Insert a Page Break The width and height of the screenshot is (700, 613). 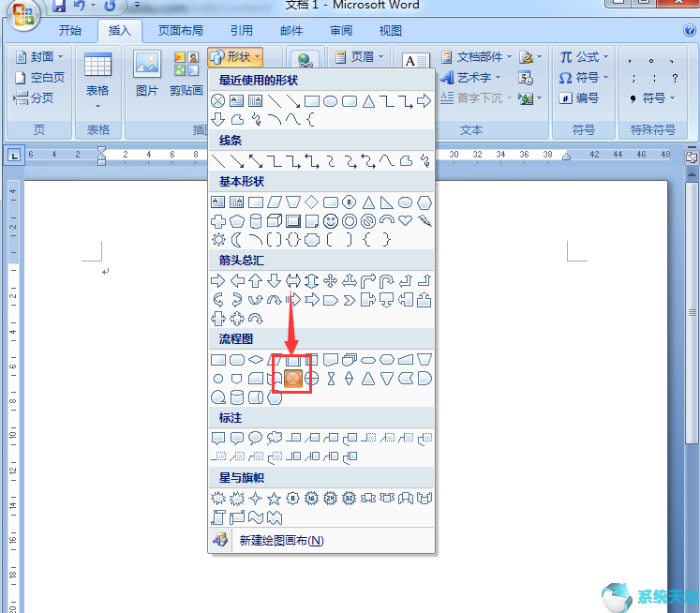point(34,97)
